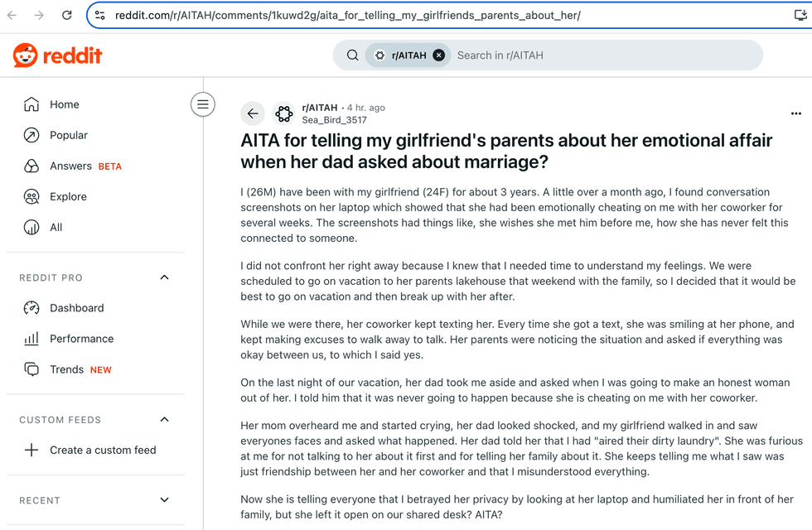Click the '4 hr. ago' timestamp

coord(366,108)
